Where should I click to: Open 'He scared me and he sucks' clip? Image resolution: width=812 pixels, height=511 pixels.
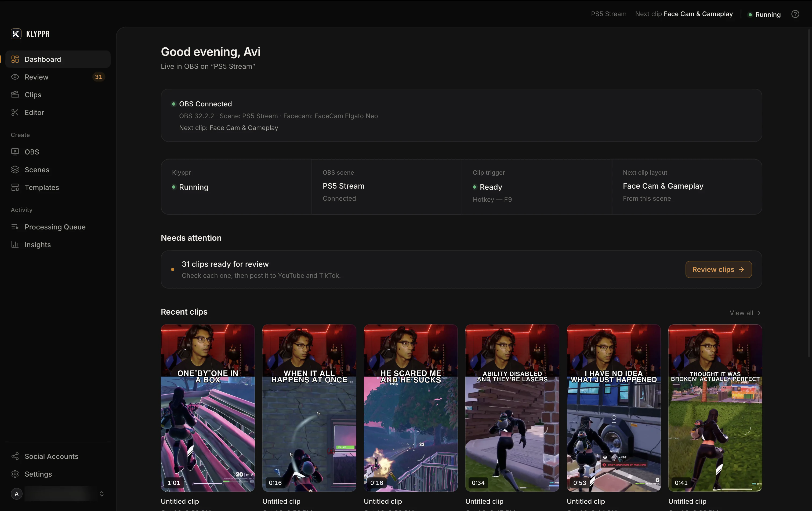pyautogui.click(x=411, y=408)
